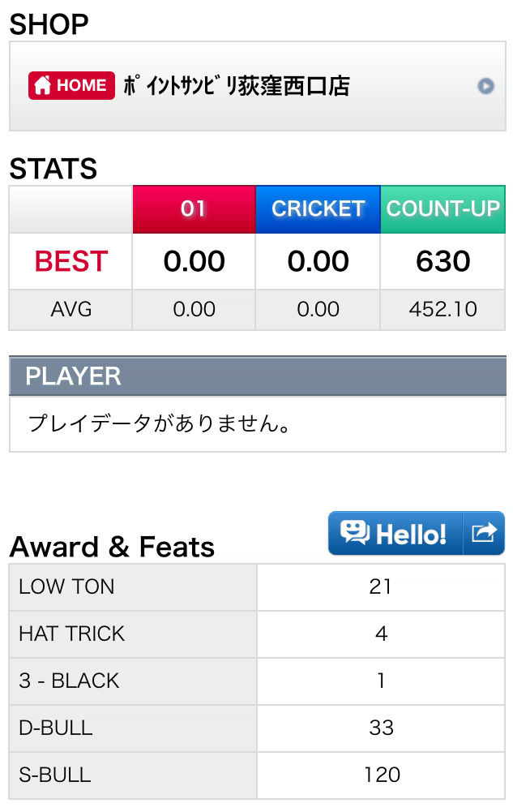The image size is (513, 812).
Task: Click the S-BULL count 120
Action: tap(382, 775)
